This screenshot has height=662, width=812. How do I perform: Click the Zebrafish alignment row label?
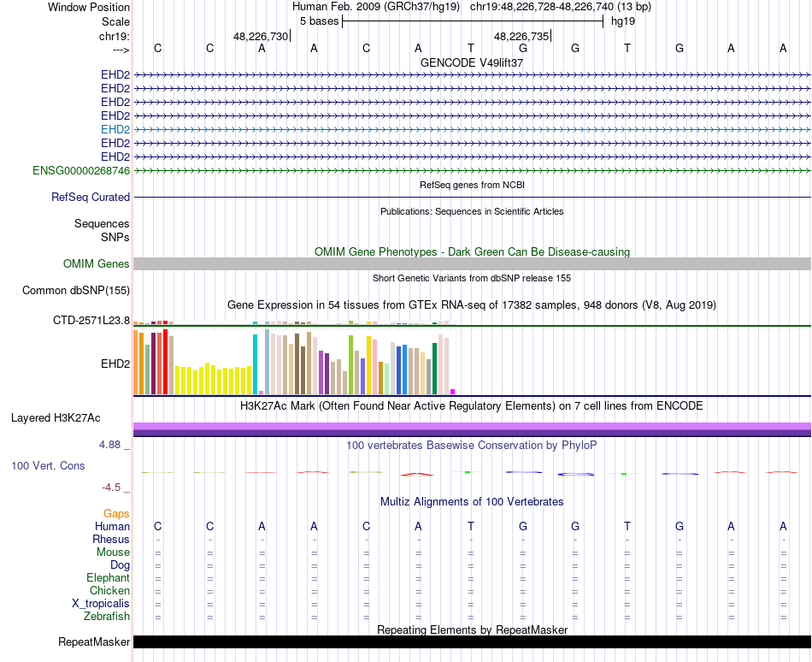(x=106, y=616)
